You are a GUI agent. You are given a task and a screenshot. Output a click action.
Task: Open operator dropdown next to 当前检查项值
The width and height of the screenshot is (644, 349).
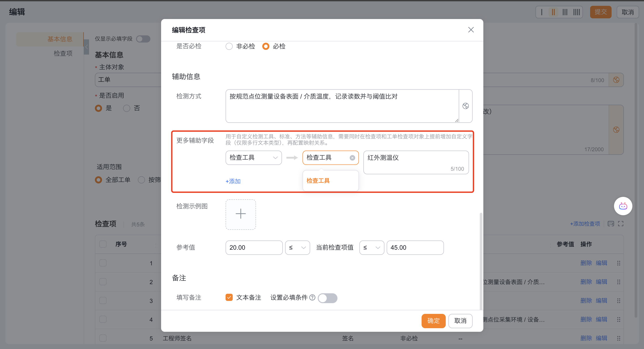(371, 248)
